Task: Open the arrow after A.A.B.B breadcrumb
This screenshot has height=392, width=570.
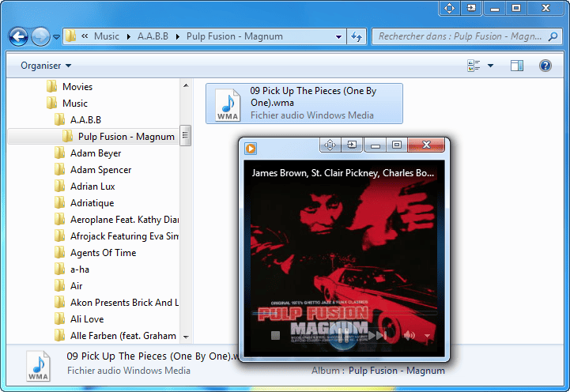Action: point(178,36)
